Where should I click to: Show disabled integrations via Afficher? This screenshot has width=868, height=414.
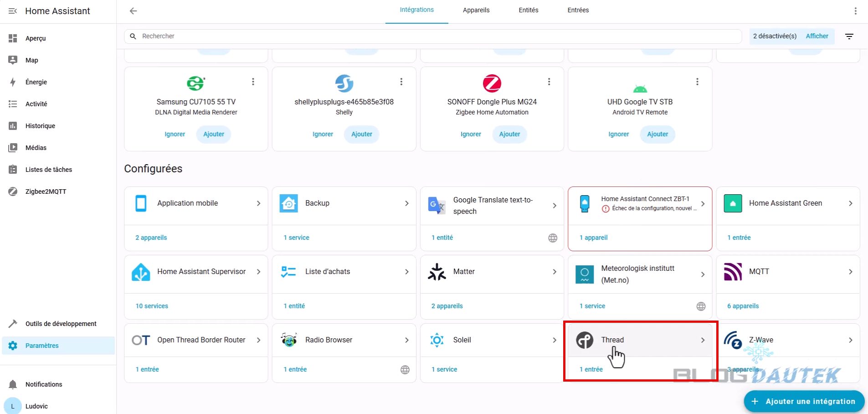(x=817, y=36)
